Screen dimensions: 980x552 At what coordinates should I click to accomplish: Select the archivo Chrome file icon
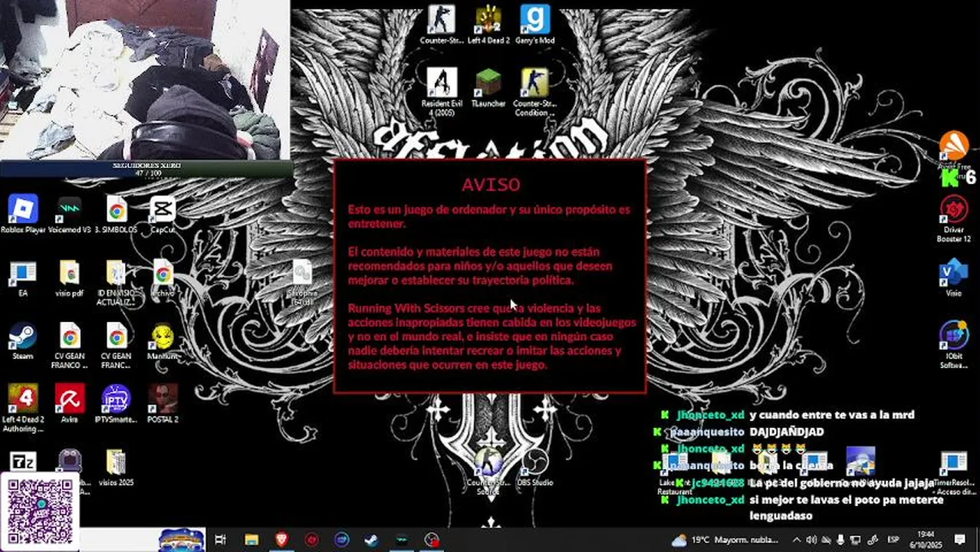[x=163, y=278]
